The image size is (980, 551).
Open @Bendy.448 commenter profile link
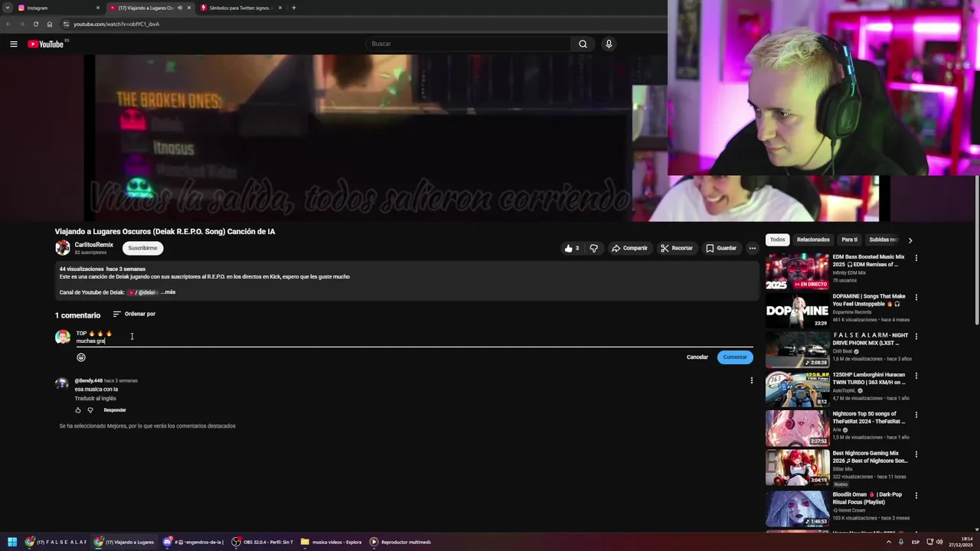pos(88,380)
